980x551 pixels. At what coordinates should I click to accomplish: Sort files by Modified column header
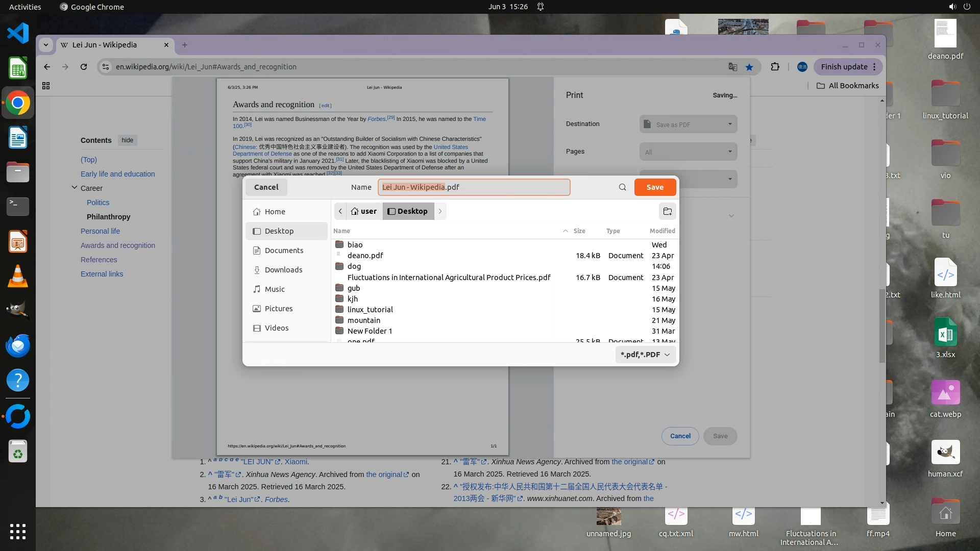[x=662, y=231]
